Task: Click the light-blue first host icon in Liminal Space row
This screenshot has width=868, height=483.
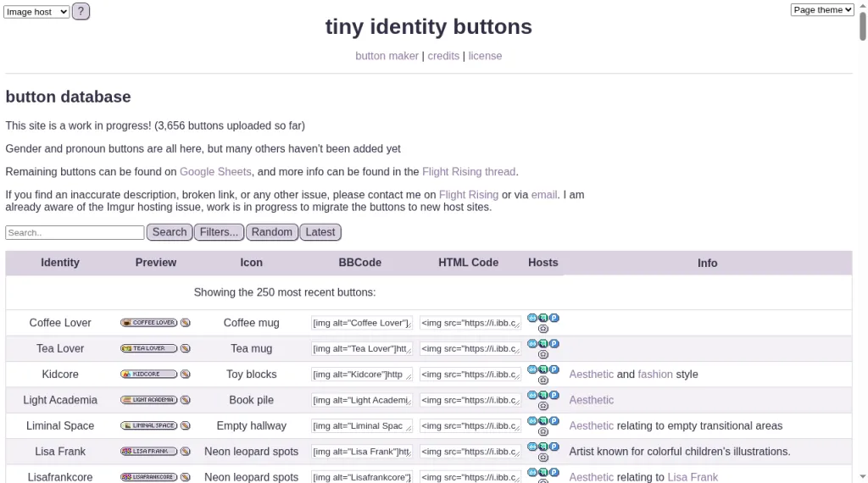Action: (x=532, y=420)
